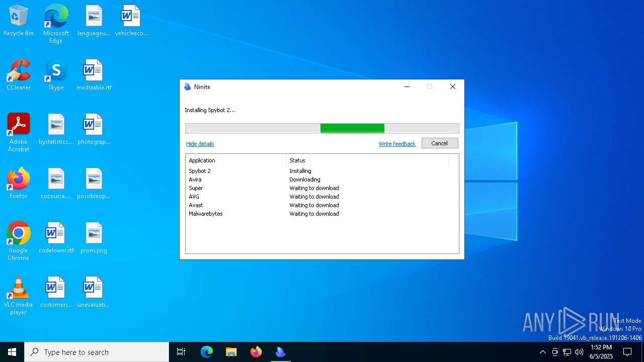Image resolution: width=644 pixels, height=362 pixels.
Task: Click the Downloading status of Avira
Action: point(305,179)
